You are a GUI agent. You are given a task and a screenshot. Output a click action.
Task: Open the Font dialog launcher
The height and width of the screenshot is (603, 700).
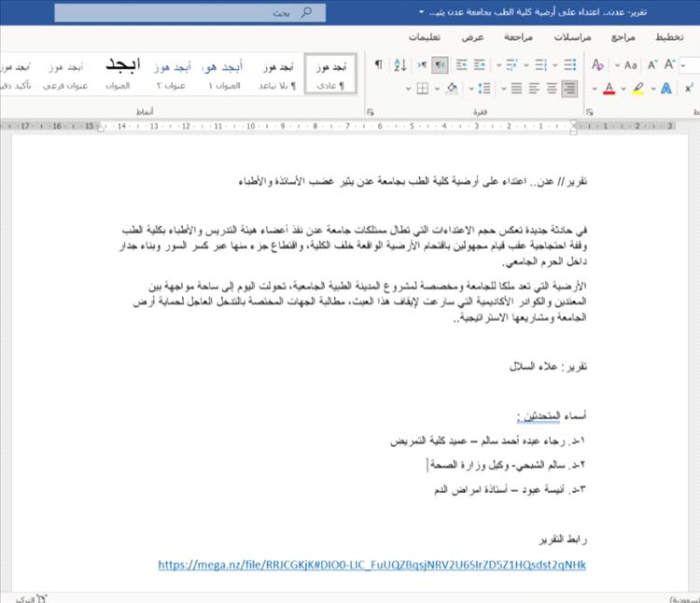coord(589,112)
